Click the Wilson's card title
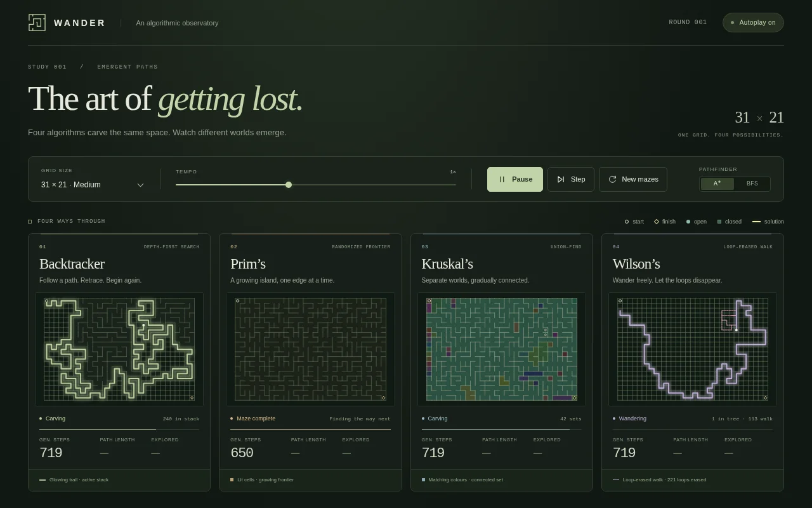The width and height of the screenshot is (812, 508). pos(636,264)
